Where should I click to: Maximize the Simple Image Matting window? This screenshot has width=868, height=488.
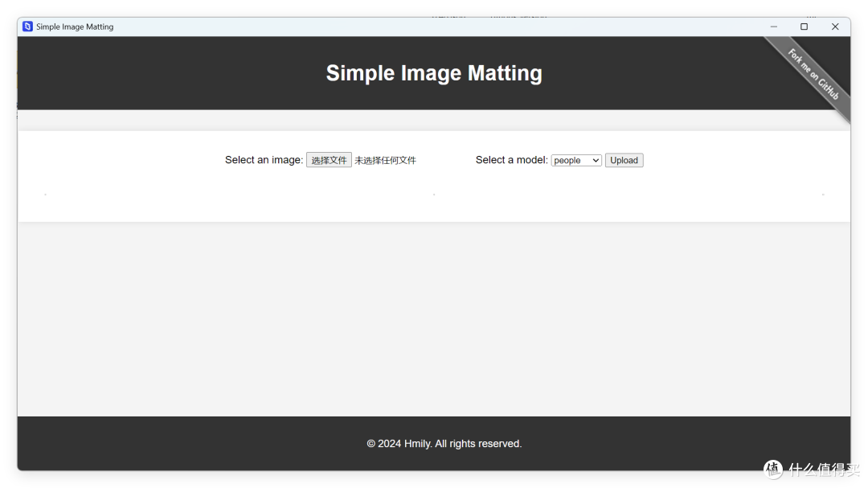[x=805, y=27]
